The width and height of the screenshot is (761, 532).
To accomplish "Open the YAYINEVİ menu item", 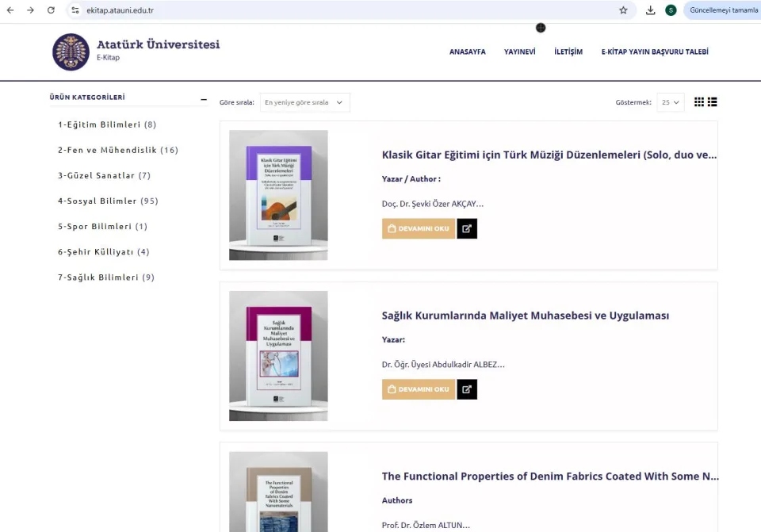I will point(520,52).
